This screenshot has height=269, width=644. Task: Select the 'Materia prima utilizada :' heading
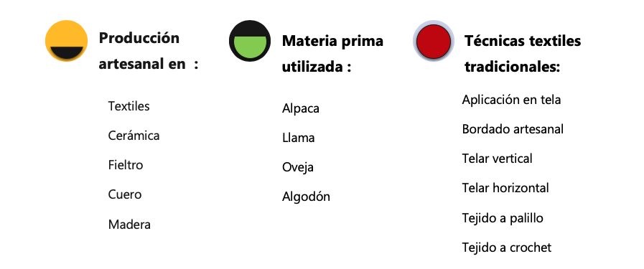click(332, 53)
